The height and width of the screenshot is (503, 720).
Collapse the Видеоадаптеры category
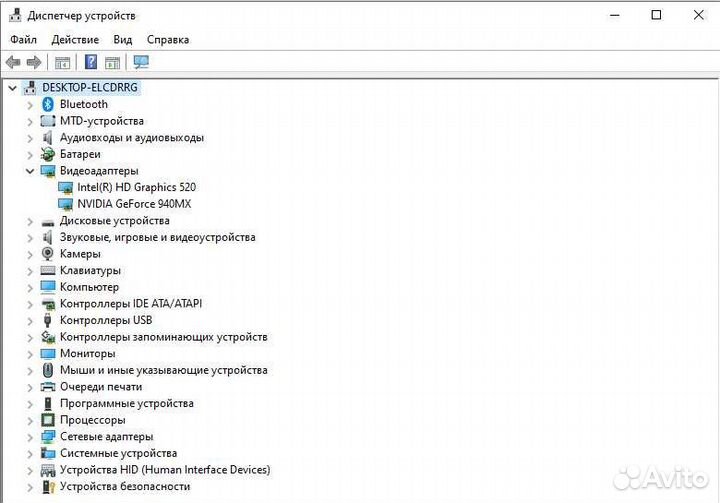point(30,171)
